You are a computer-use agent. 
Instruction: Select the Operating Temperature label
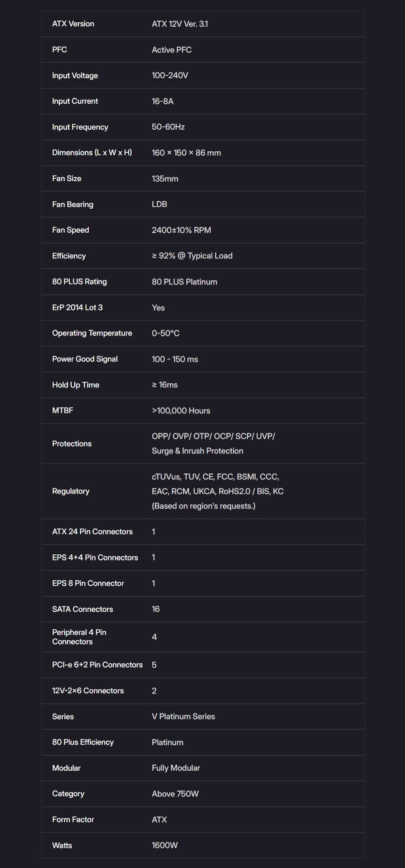click(x=92, y=333)
